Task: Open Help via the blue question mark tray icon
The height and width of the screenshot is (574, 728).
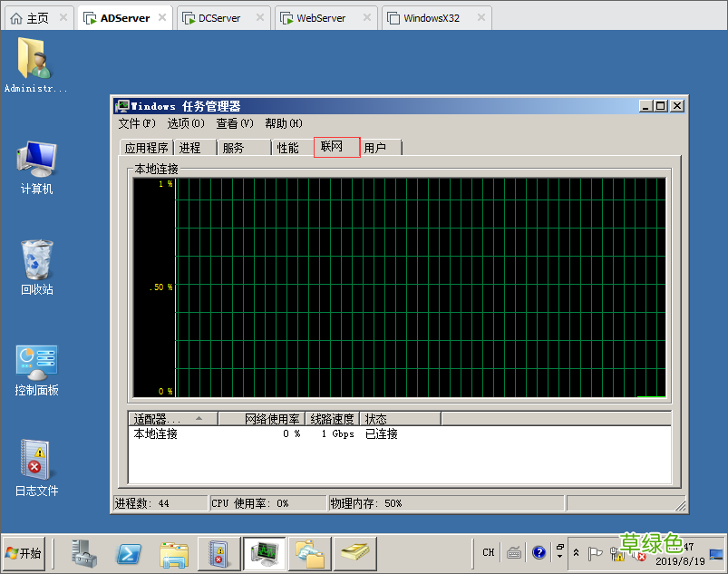Action: tap(540, 552)
